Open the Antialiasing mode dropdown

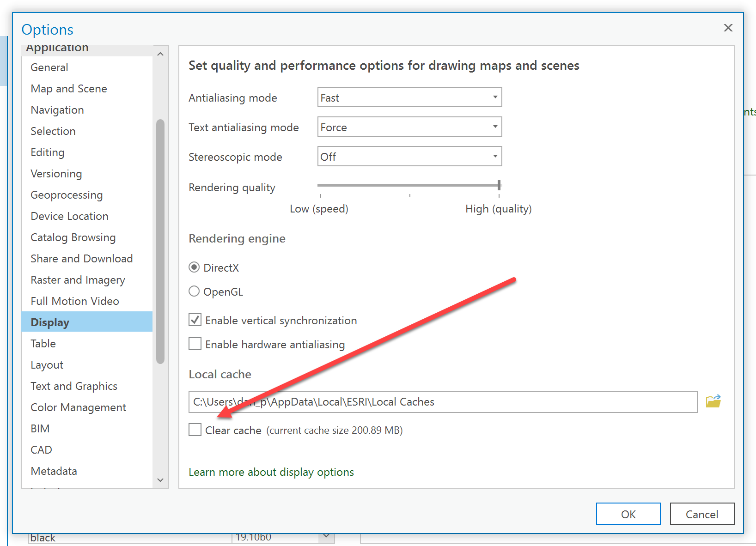point(409,97)
